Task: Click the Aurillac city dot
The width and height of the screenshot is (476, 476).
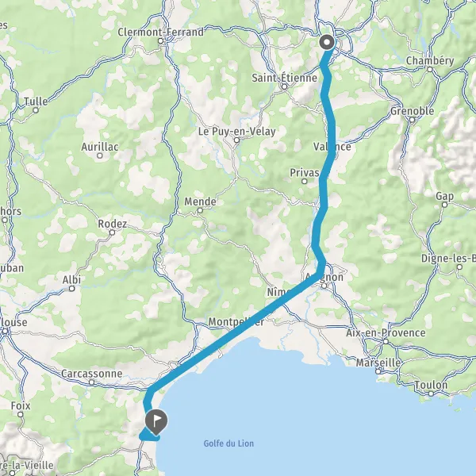Action: pyautogui.click(x=100, y=155)
